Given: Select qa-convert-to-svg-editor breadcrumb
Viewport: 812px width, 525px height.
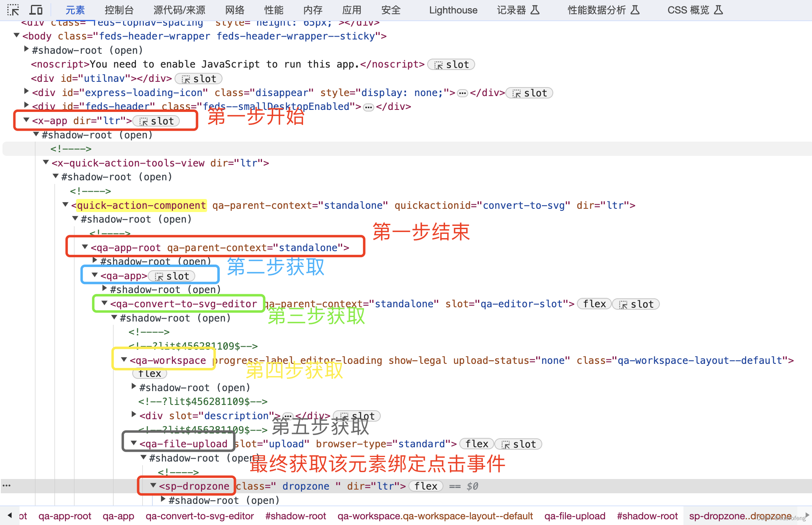Looking at the screenshot, I should (x=200, y=516).
